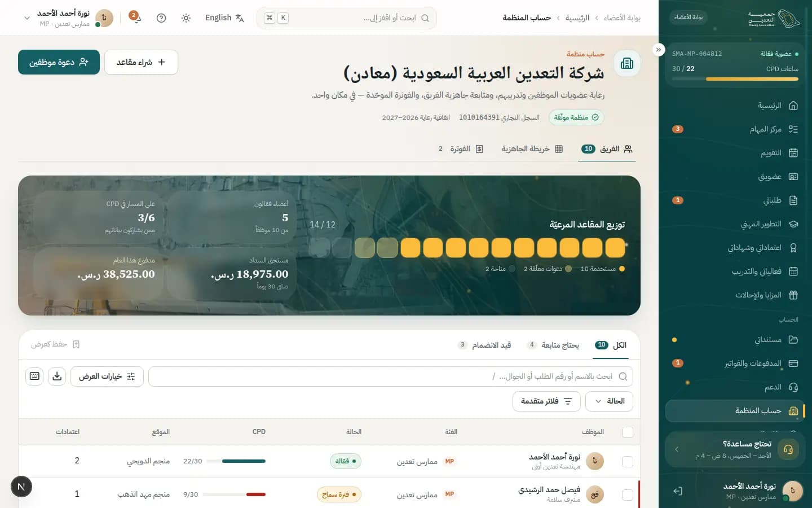The image size is (812, 508).
Task: Switch to the الفوترة tab
Action: (461, 149)
